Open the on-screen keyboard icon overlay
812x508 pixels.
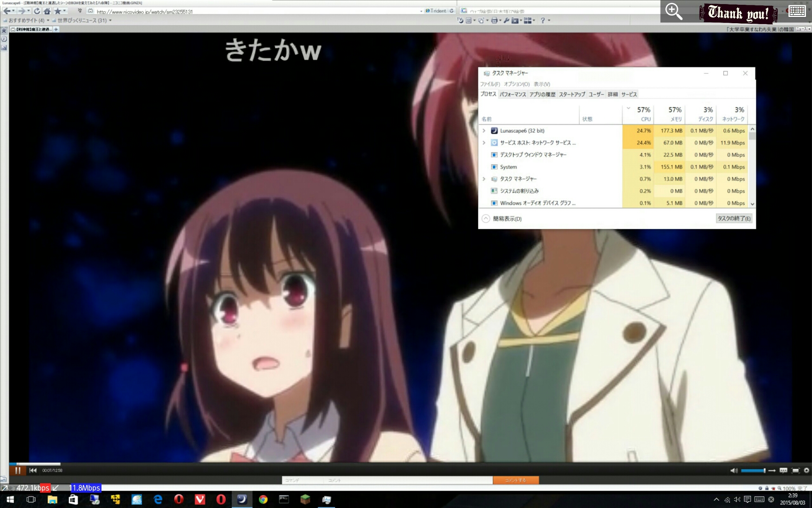(x=797, y=11)
